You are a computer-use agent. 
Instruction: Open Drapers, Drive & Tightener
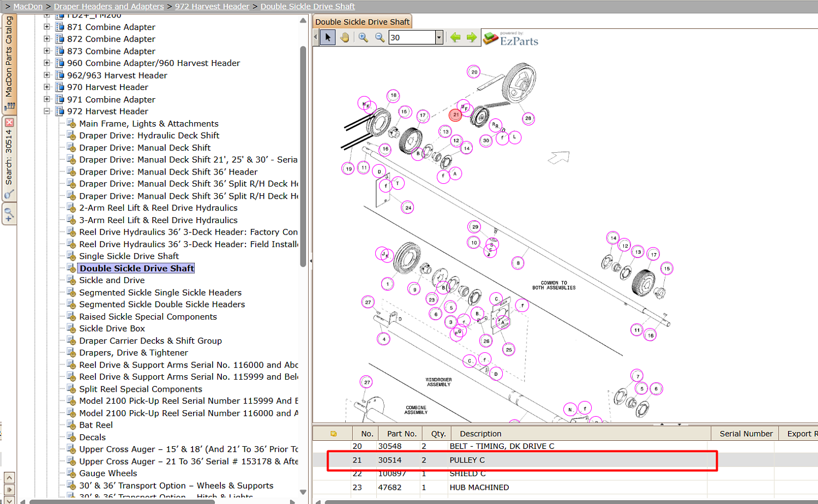click(x=134, y=353)
